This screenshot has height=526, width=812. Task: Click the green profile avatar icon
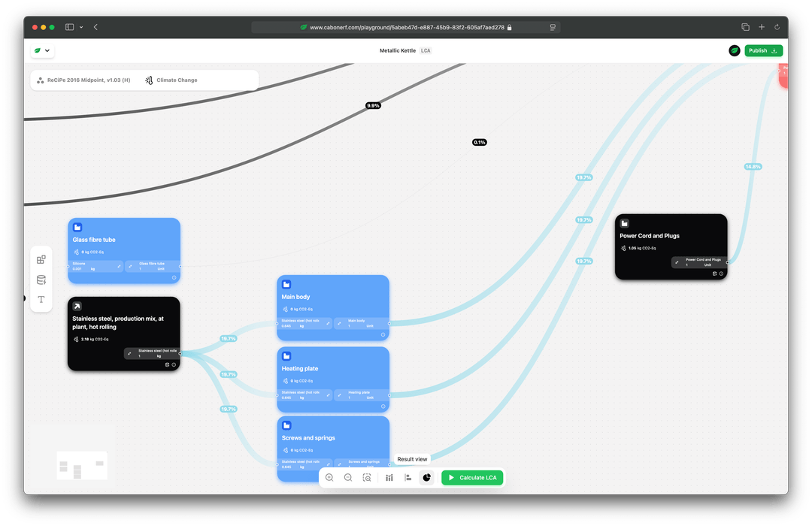point(735,50)
